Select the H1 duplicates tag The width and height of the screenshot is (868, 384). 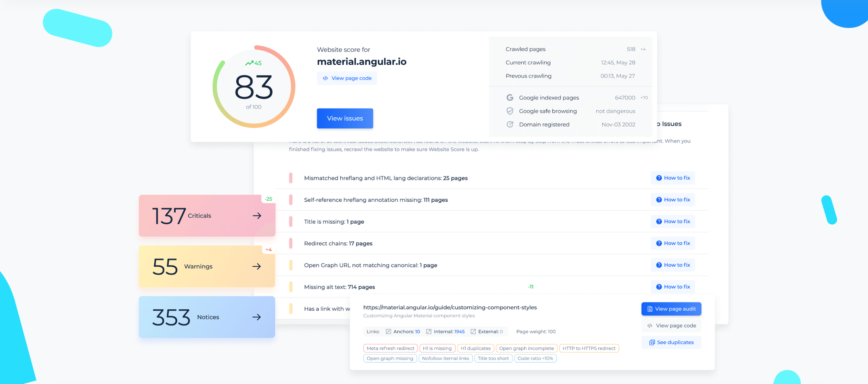pyautogui.click(x=475, y=348)
